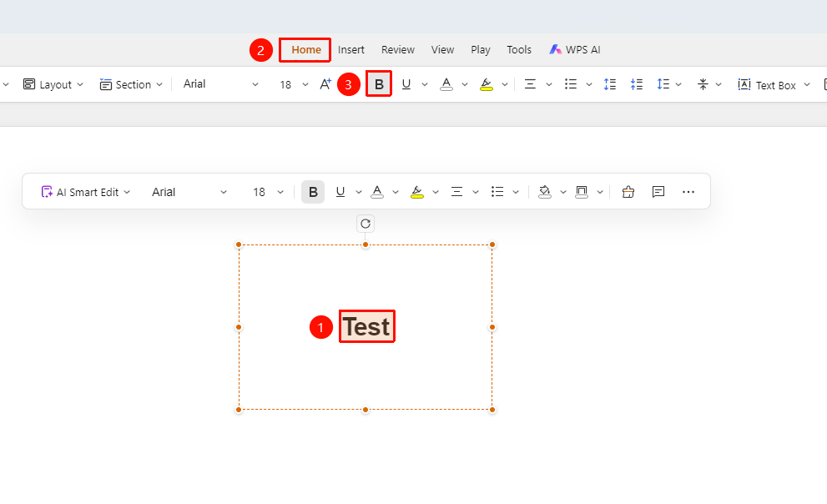
Task: Toggle Bold in the Home ribbon
Action: pyautogui.click(x=379, y=84)
